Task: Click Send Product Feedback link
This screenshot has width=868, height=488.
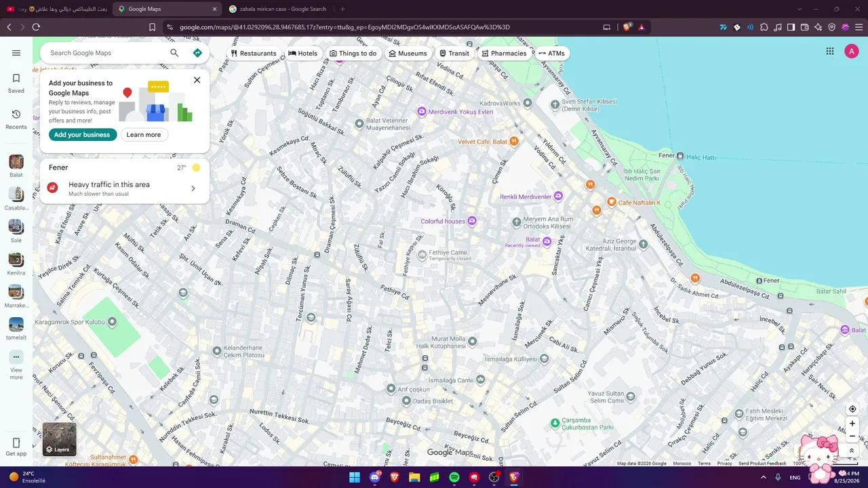Action: coord(762,464)
